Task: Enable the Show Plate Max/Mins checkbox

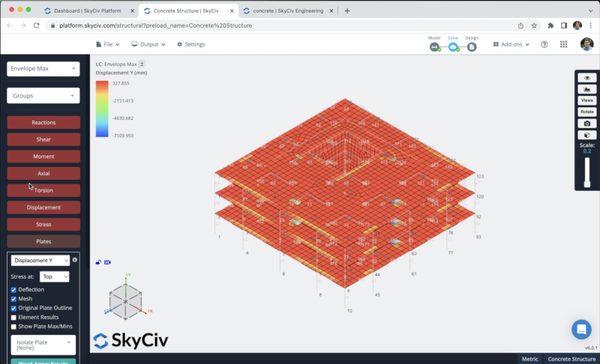Action: 13,327
